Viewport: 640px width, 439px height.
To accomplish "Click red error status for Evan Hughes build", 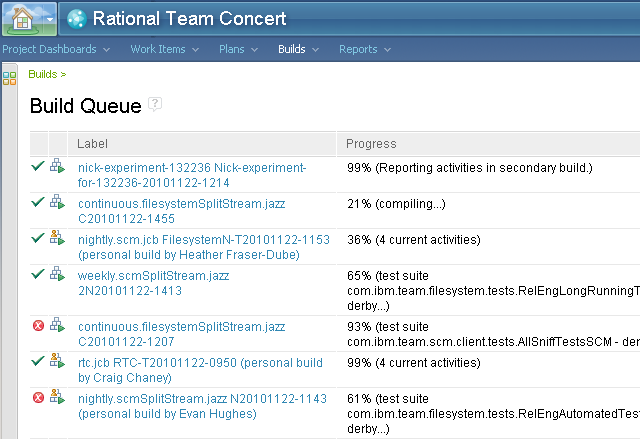I will (38, 397).
